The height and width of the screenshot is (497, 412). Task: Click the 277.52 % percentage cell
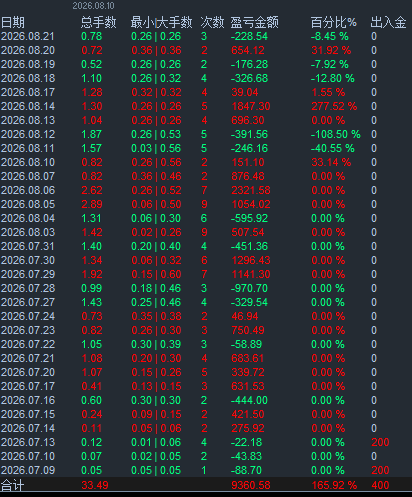(x=334, y=106)
